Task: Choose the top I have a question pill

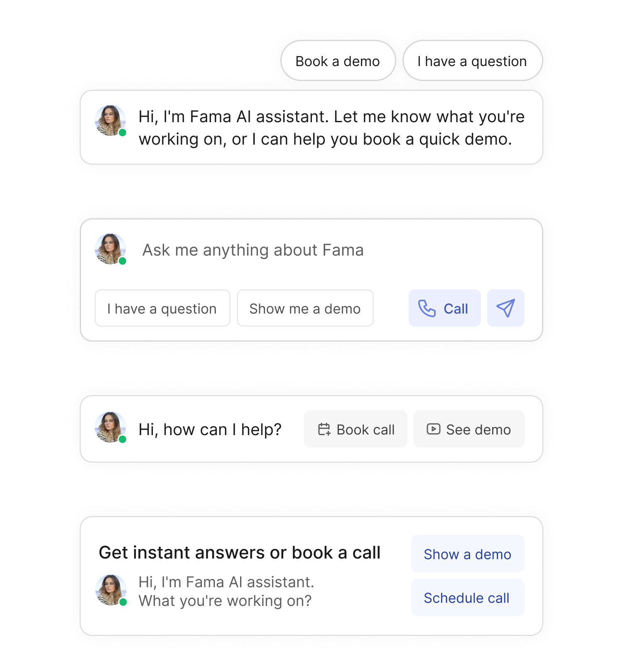Action: [x=473, y=61]
